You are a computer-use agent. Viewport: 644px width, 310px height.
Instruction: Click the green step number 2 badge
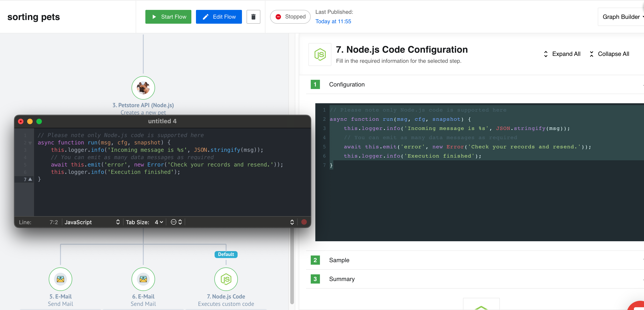pyautogui.click(x=315, y=260)
